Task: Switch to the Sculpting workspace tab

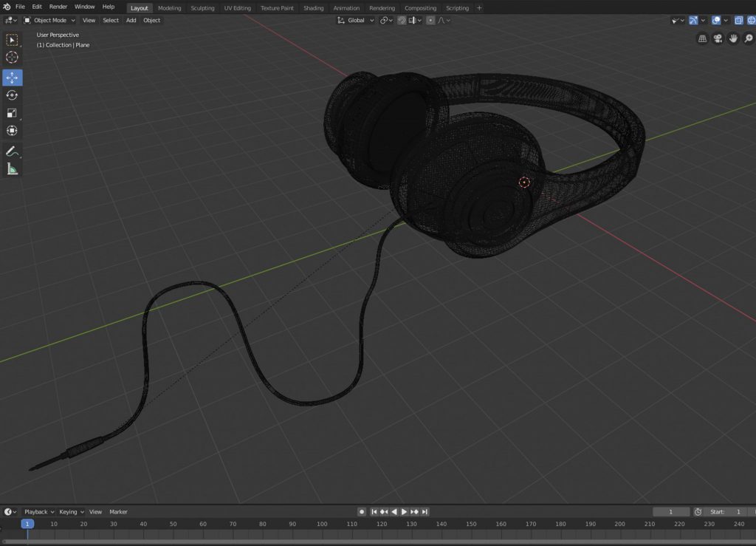Action: coord(202,8)
